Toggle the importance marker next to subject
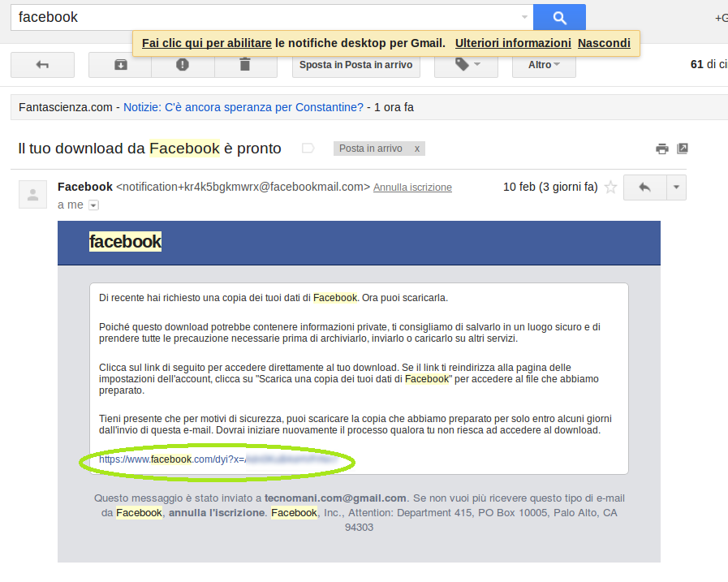Screen dimensions: 728x582 click(x=308, y=149)
